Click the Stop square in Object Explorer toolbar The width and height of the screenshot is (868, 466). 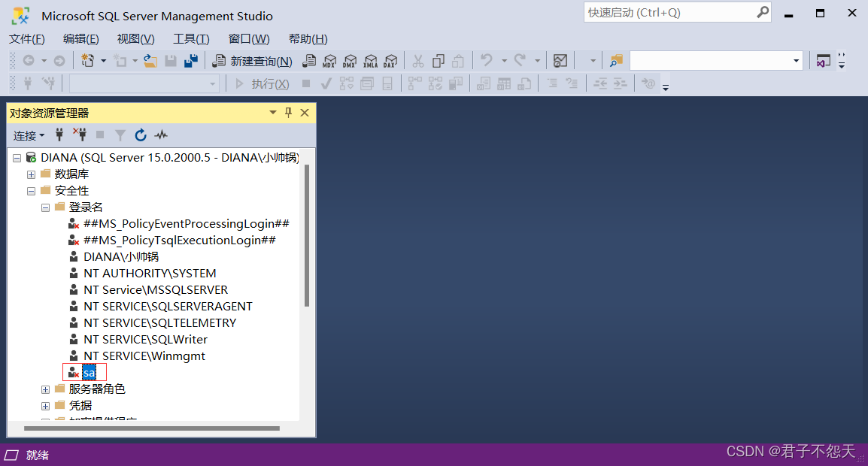[x=99, y=135]
